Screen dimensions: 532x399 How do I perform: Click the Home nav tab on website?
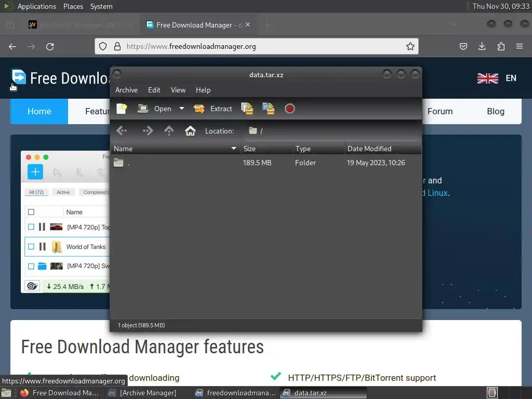click(39, 111)
